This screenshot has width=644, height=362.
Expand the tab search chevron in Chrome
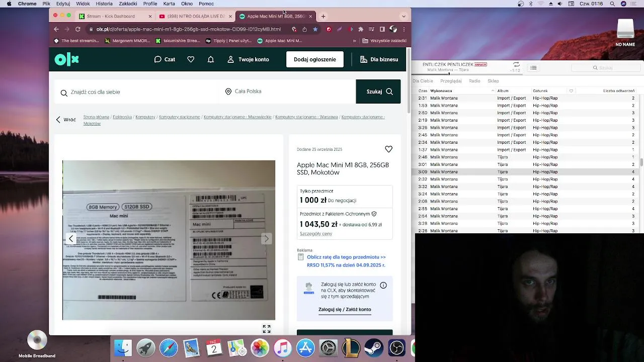coord(404,16)
